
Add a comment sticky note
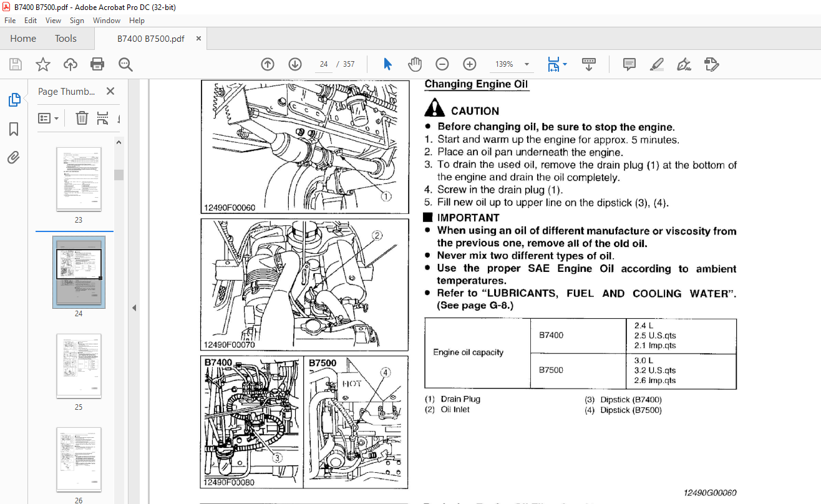[629, 64]
